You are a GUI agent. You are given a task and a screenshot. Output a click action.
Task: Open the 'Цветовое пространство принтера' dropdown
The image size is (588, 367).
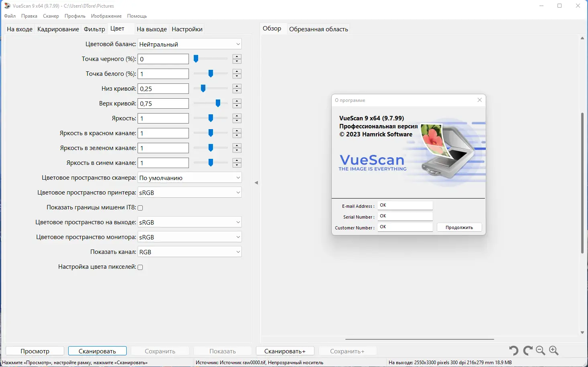click(189, 192)
